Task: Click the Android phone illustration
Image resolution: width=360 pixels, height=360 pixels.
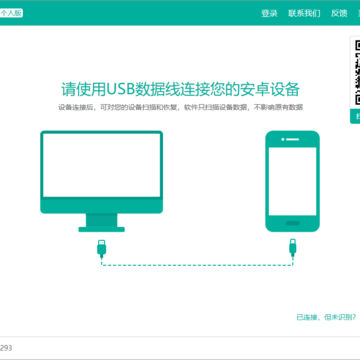Action: [292, 181]
